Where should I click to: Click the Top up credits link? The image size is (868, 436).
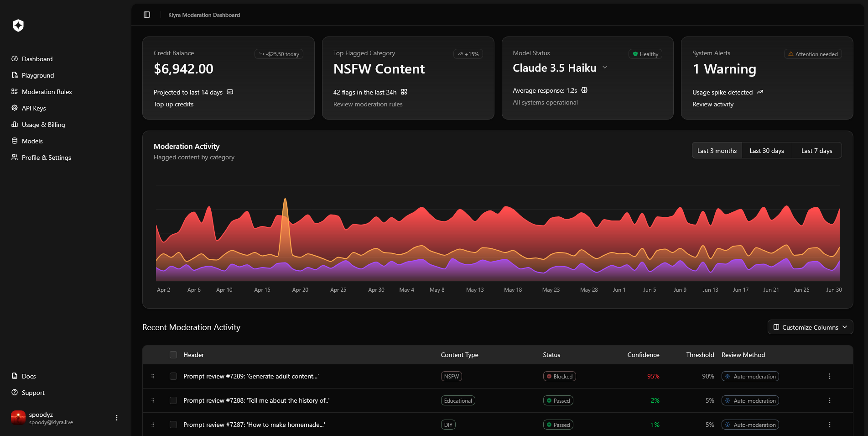point(173,104)
